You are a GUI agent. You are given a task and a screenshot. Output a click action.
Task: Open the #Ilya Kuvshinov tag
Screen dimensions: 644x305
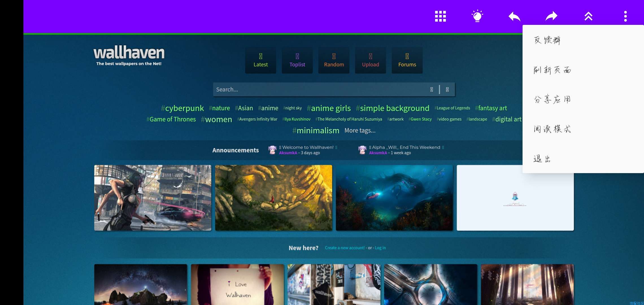click(x=296, y=119)
